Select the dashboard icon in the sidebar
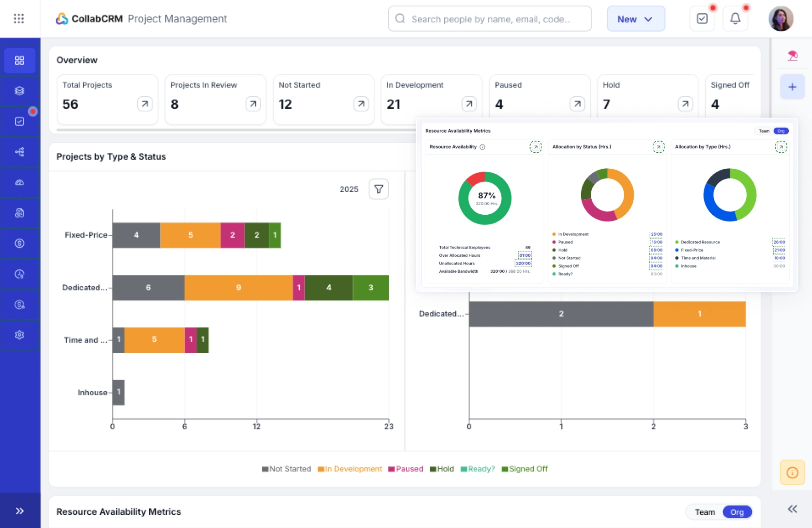The width and height of the screenshot is (812, 528). 20,60
